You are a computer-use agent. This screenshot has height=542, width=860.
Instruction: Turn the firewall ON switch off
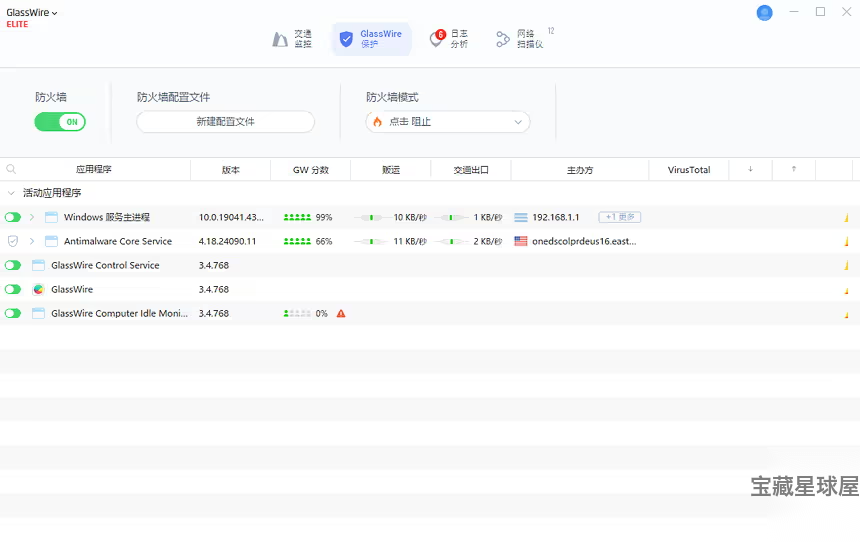60,122
